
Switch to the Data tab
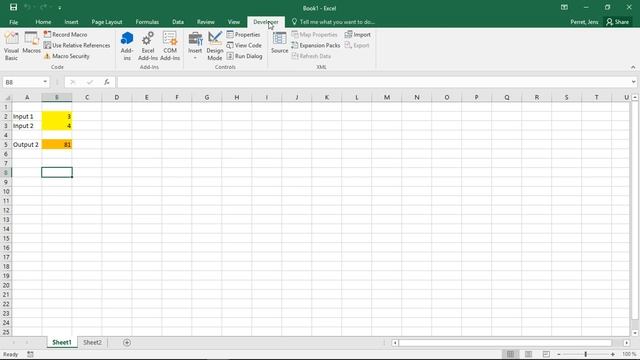tap(178, 22)
